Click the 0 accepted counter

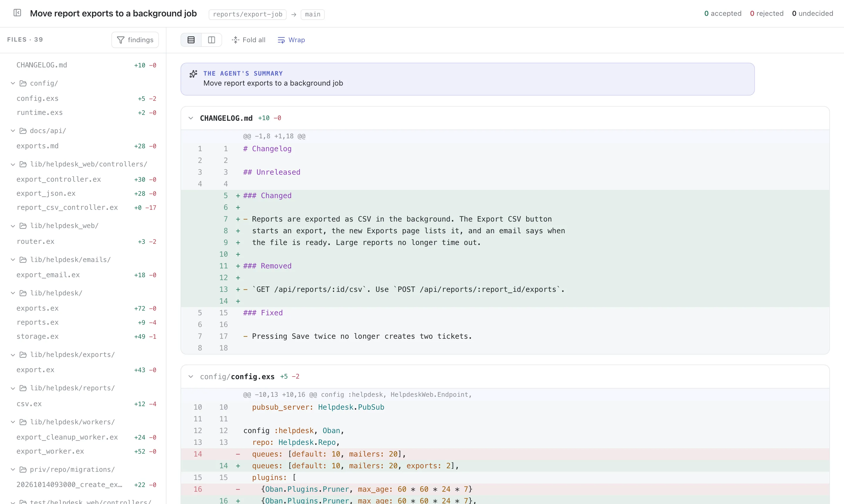[723, 13]
